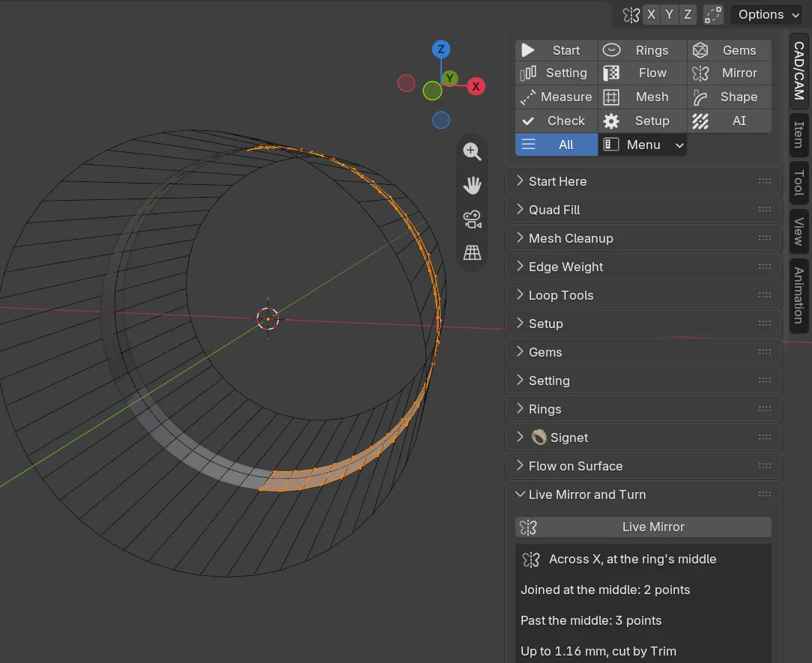Select the Mirror category button
Screen dimensions: 812x663
(730, 73)
